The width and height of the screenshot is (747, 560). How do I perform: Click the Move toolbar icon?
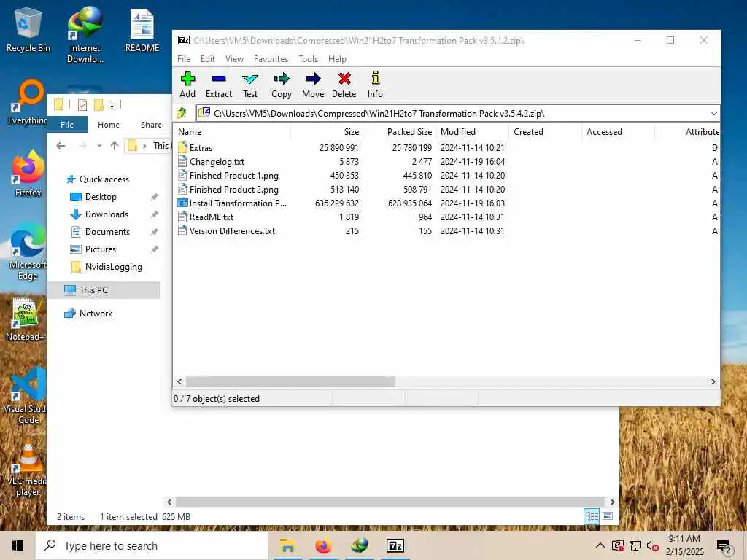pos(313,85)
